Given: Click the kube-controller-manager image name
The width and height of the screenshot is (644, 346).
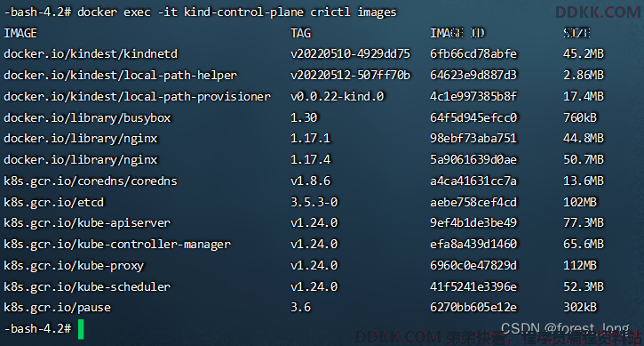Looking at the screenshot, I should [117, 245].
